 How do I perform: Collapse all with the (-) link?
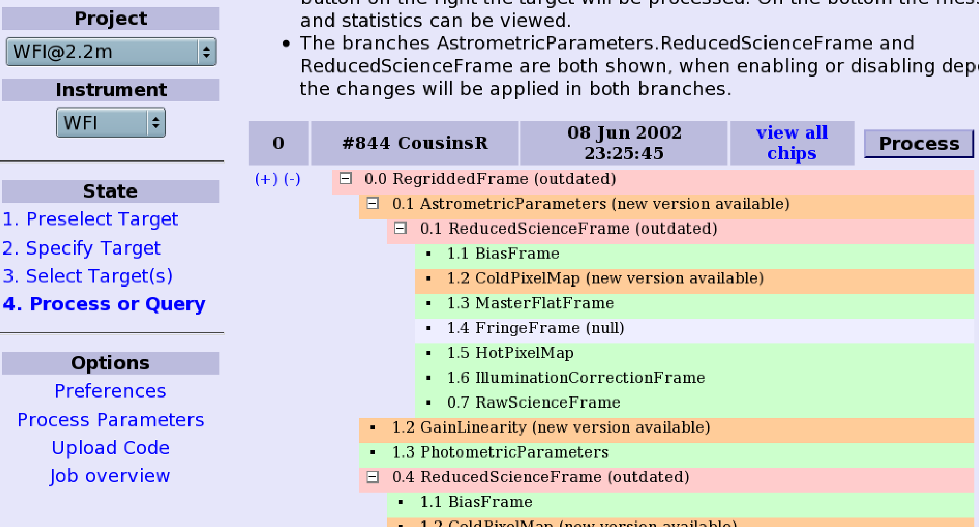tap(292, 179)
